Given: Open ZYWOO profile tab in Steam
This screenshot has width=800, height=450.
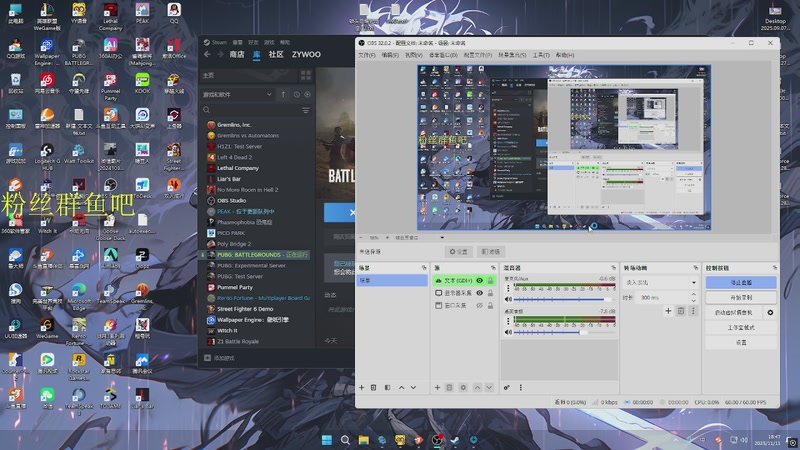Looking at the screenshot, I should tap(306, 55).
